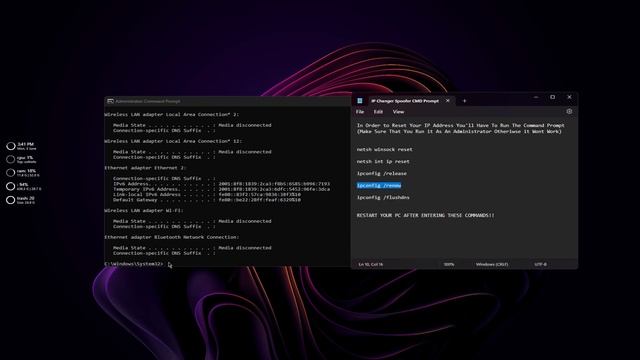Open the Edit menu in Notepad
This screenshot has height=360, width=640.
click(x=378, y=112)
